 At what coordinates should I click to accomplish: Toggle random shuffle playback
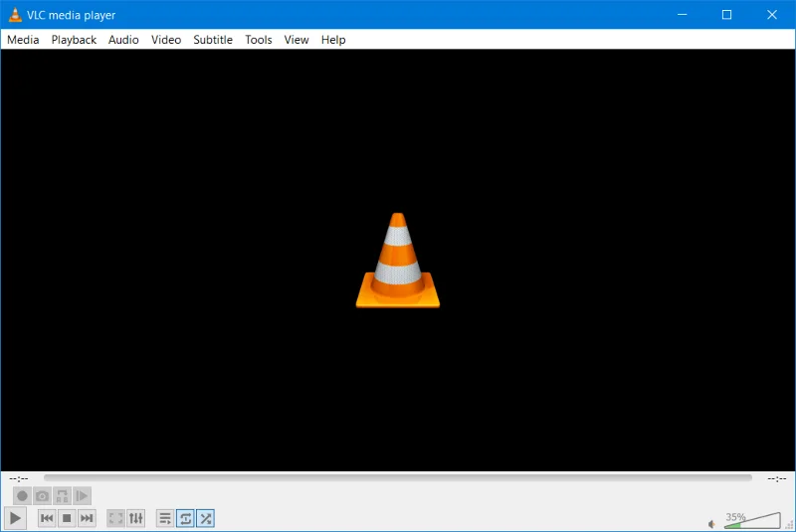pyautogui.click(x=205, y=518)
